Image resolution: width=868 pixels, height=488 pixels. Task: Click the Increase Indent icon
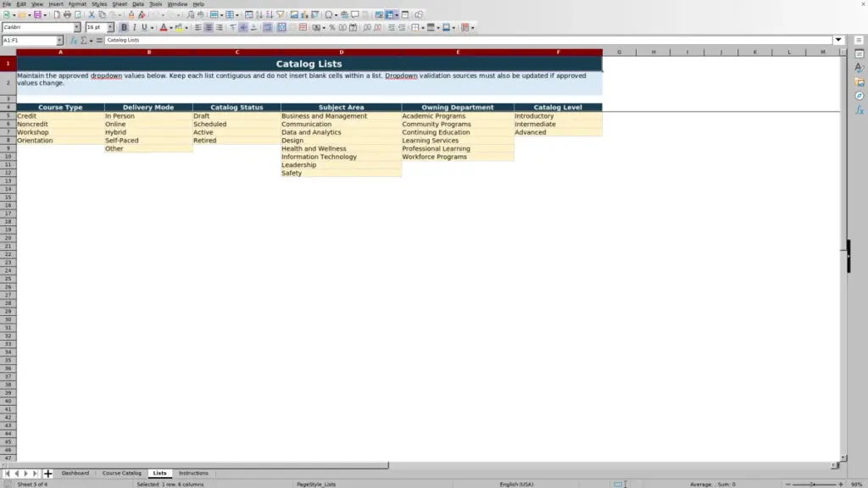[392, 28]
